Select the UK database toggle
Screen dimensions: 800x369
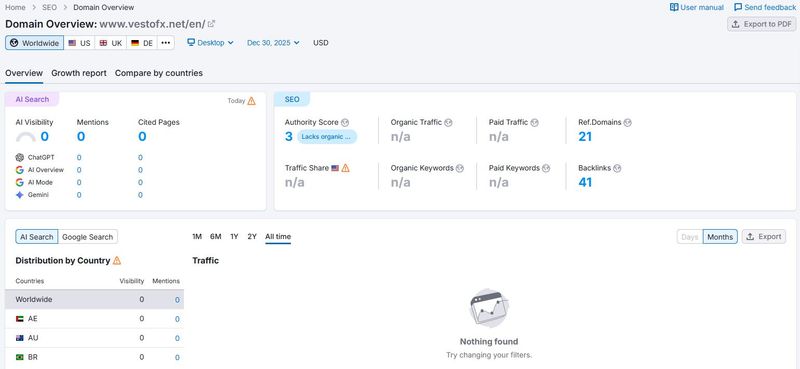(111, 43)
